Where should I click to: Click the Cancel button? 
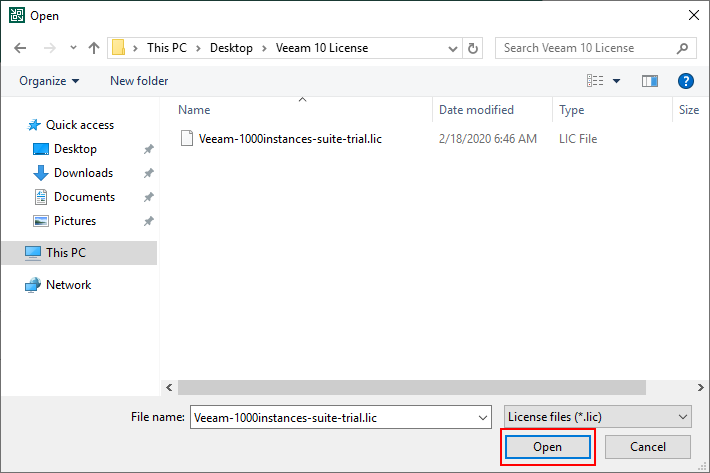(x=648, y=447)
